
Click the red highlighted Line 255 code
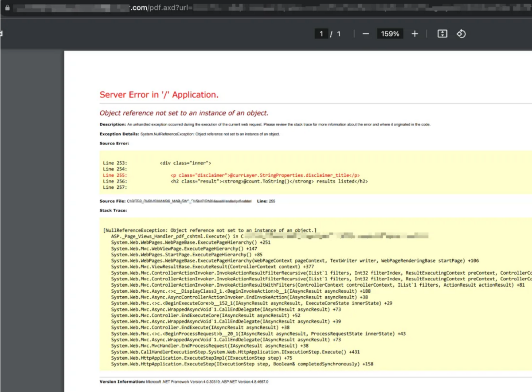pos(231,175)
